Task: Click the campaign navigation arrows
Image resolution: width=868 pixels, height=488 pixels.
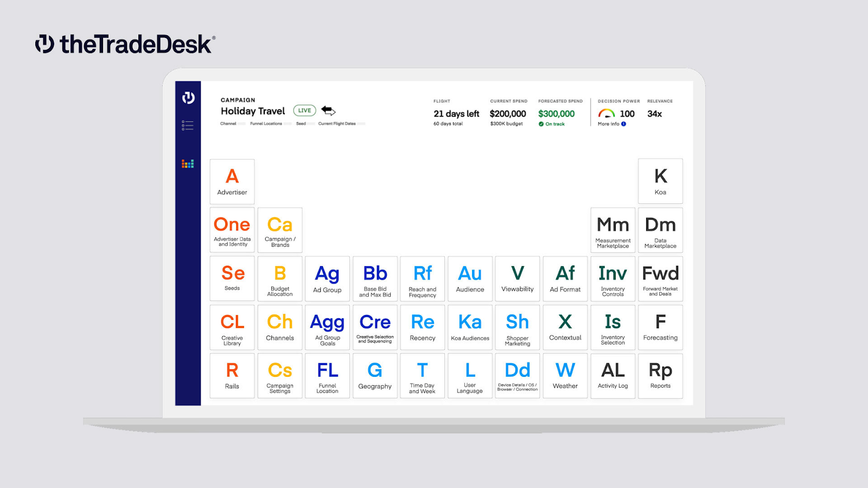Action: pyautogui.click(x=329, y=112)
